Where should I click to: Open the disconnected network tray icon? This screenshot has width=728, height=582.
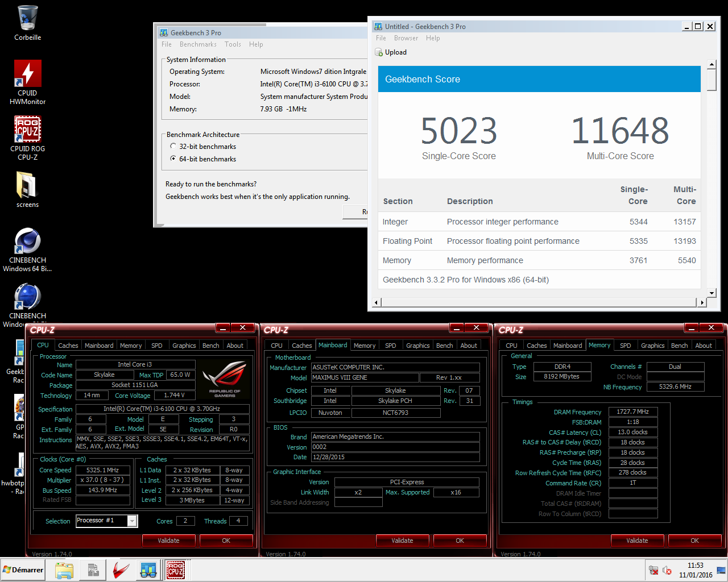[x=653, y=571]
